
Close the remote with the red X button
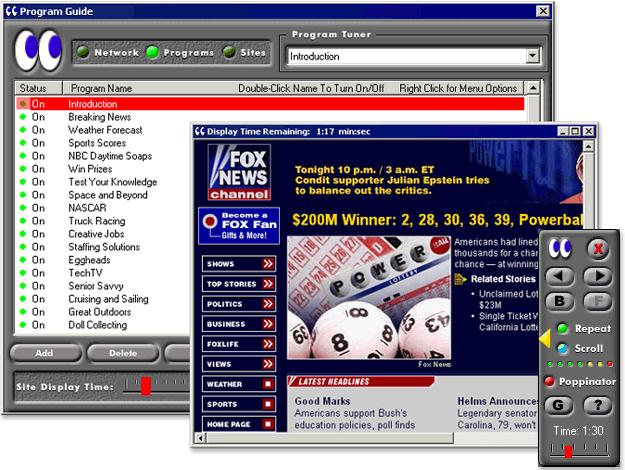pyautogui.click(x=598, y=249)
